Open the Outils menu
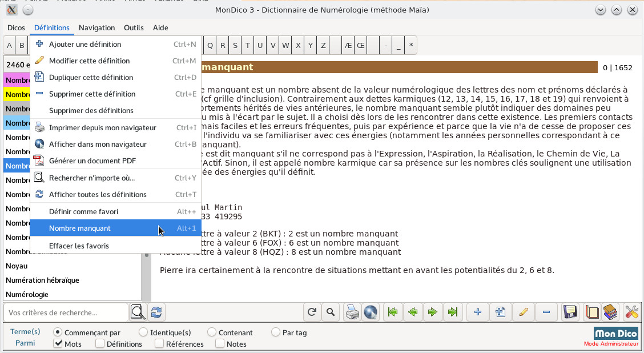Screen dimensions: 644x353 tap(134, 27)
